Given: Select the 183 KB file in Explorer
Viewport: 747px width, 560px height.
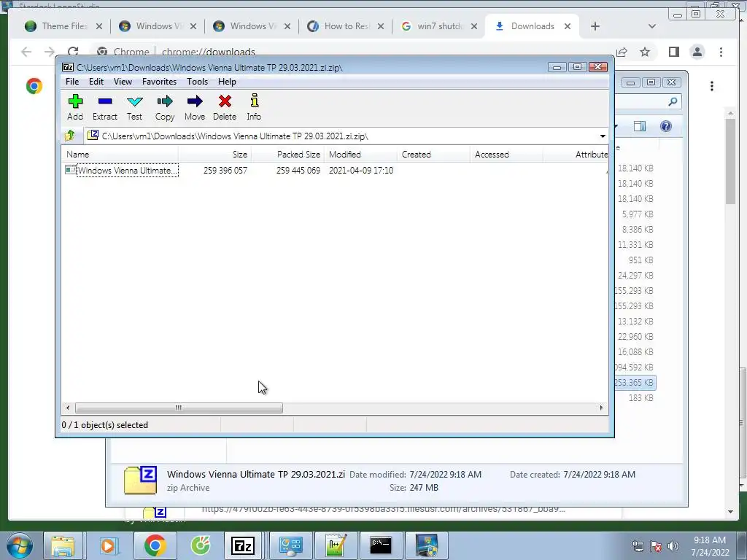Looking at the screenshot, I should click(x=640, y=397).
